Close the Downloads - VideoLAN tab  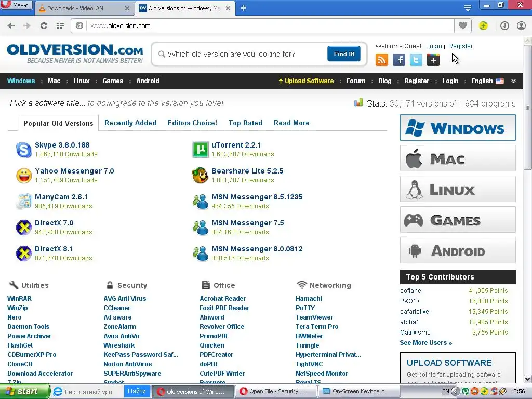coord(127,8)
